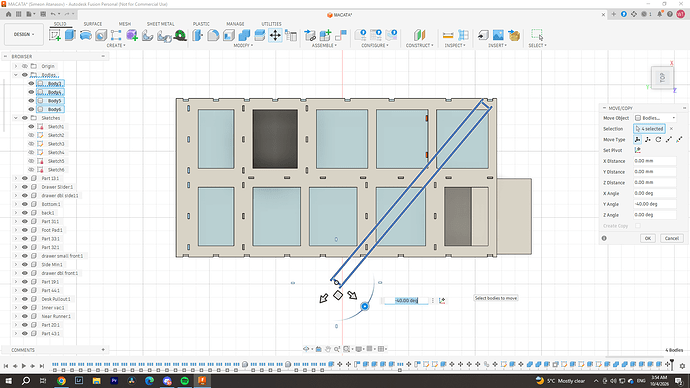Click the TOP face of ViewCube
Viewport: 690px width, 388px height.
(x=662, y=78)
